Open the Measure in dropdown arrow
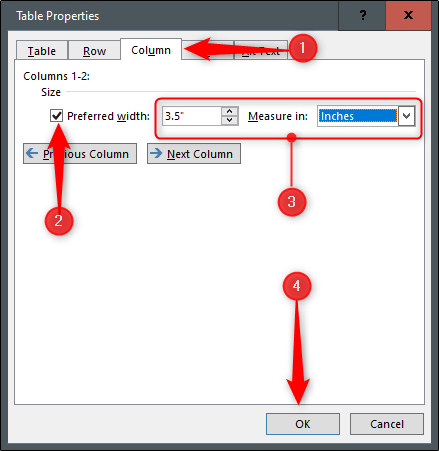Screen dimensions: 439x451 (x=406, y=116)
